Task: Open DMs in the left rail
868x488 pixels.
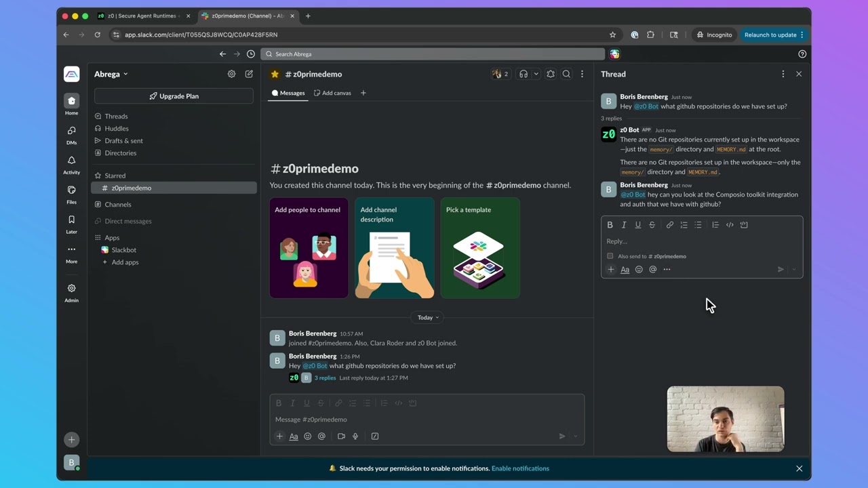Action: point(71,134)
